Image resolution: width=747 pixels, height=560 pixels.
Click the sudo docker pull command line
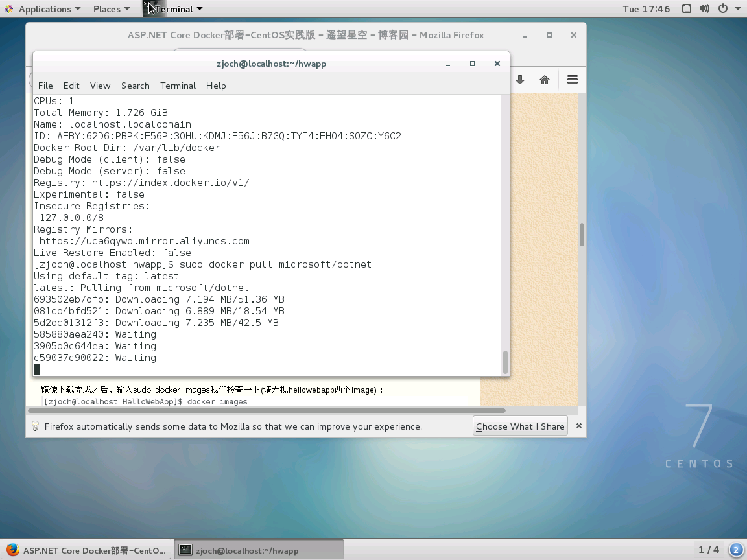pos(202,264)
